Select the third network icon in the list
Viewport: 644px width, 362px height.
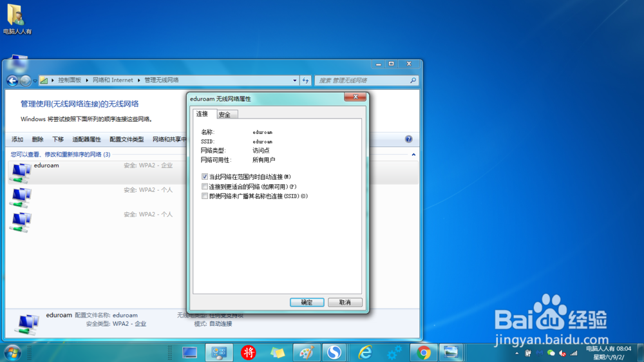21,222
